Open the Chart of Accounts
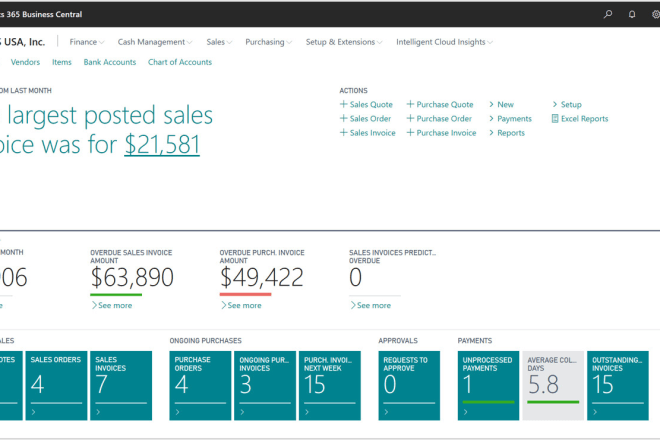660x440 pixels. (180, 62)
